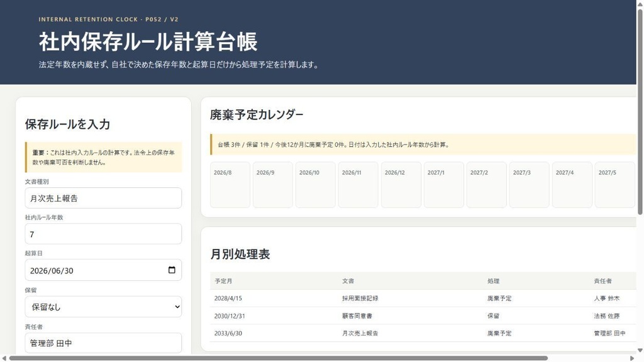This screenshot has height=362, width=644.
Task: Click 月次売上報告 in the 月別処理表 table
Action: 360,333
